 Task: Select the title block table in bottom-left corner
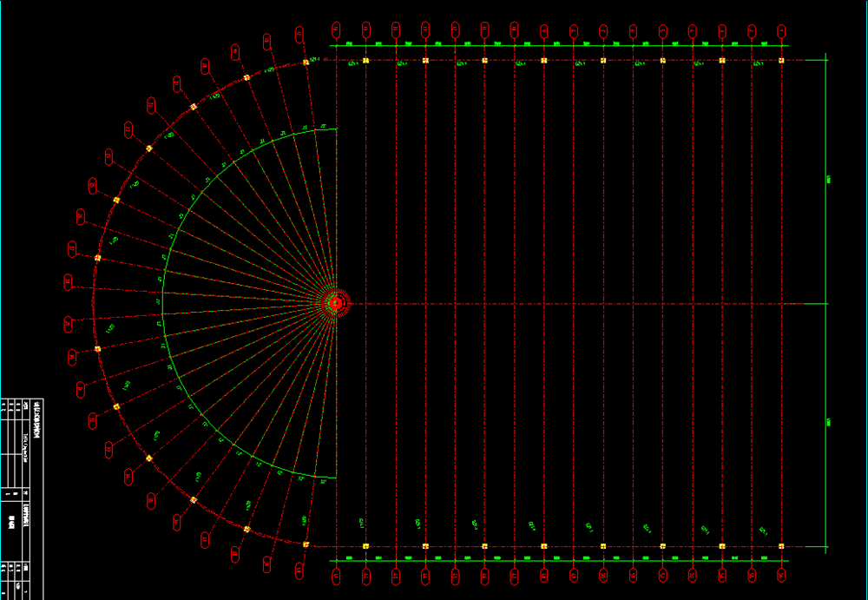tap(21, 498)
